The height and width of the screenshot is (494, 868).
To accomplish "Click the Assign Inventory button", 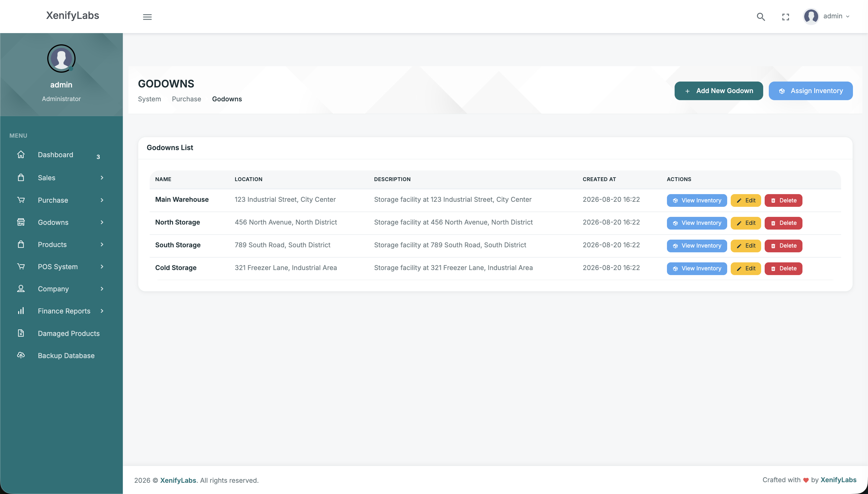I will click(810, 91).
